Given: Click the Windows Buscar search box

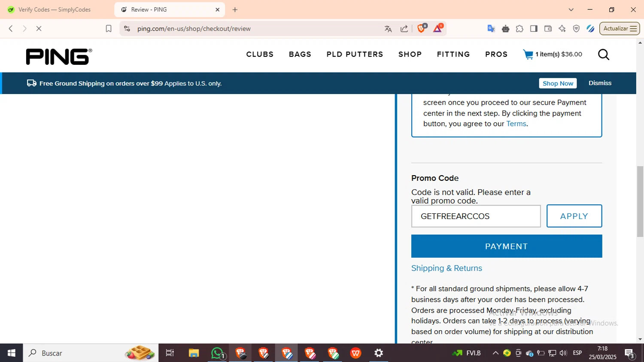Looking at the screenshot, I should pos(91,353).
